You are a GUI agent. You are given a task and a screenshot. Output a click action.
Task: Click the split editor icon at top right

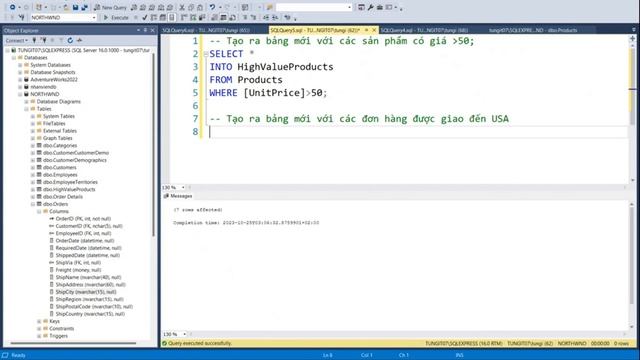632,38
